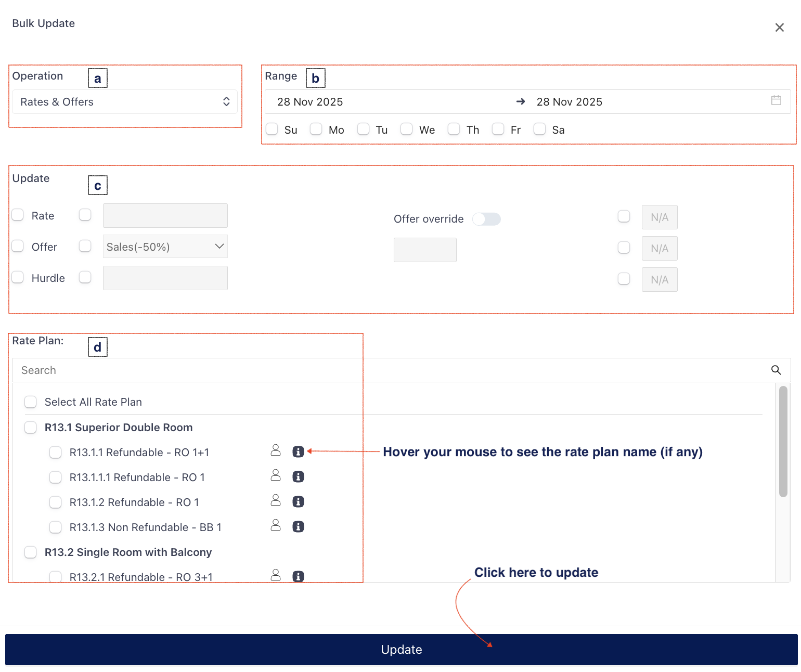Screen dimensions: 801x672
Task: Click the person icon next to R13.1.2 Refundable - RO 1
Action: coord(276,501)
